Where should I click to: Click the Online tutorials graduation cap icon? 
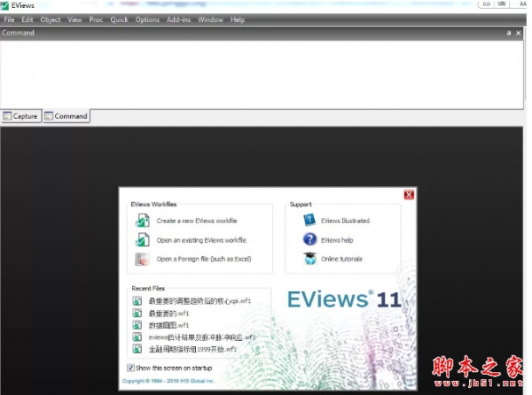coord(309,259)
